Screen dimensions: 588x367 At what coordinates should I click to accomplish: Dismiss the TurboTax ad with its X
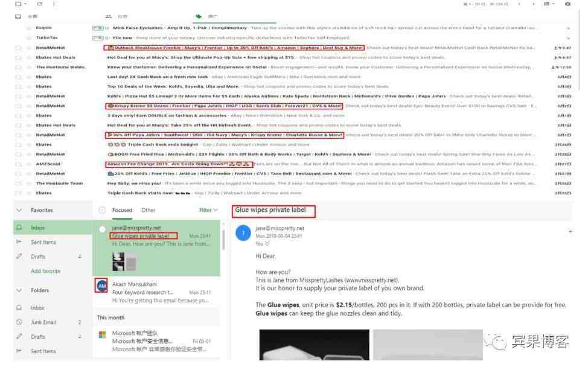568,38
